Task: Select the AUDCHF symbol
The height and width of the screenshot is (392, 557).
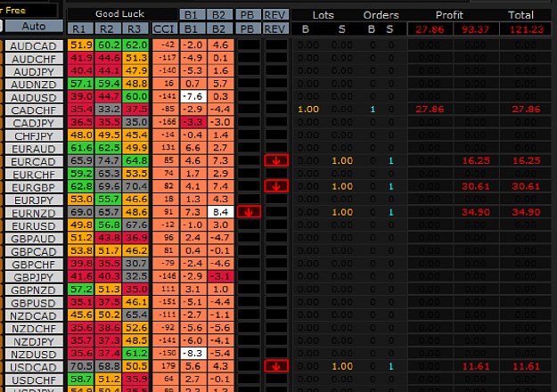Action: (x=34, y=59)
